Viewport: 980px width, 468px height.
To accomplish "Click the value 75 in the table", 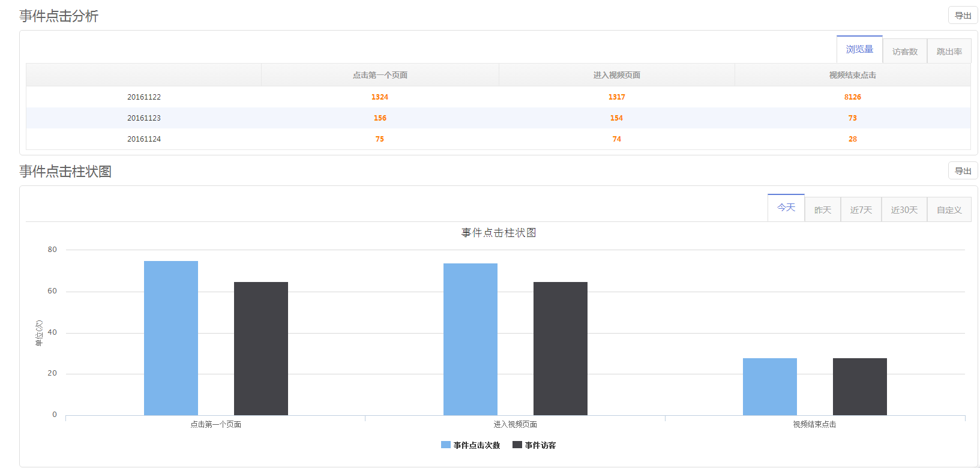I will pyautogui.click(x=380, y=139).
